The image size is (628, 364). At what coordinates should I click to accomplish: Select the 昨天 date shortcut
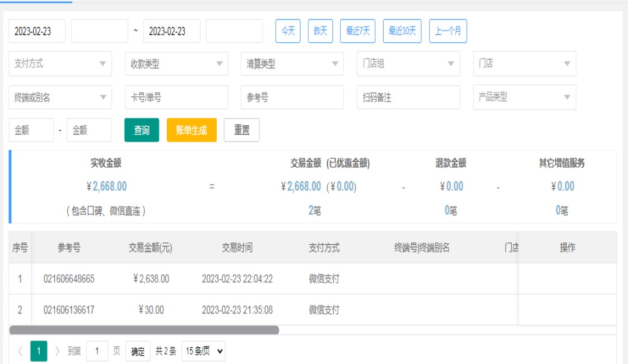tap(320, 31)
